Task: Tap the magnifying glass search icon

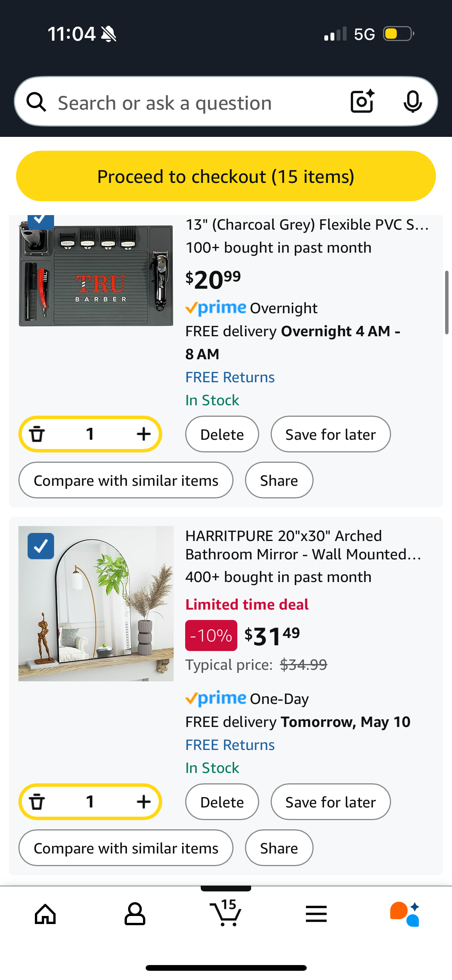Action: pos(36,102)
